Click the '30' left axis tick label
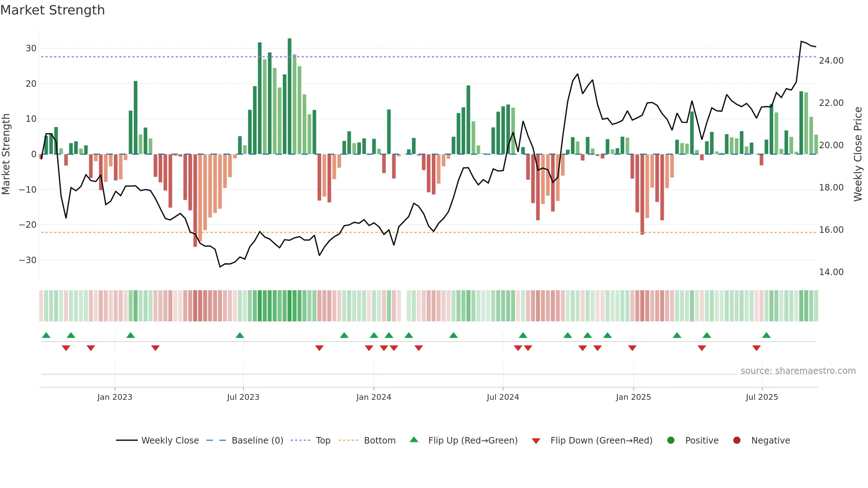868x488 pixels. (x=31, y=48)
